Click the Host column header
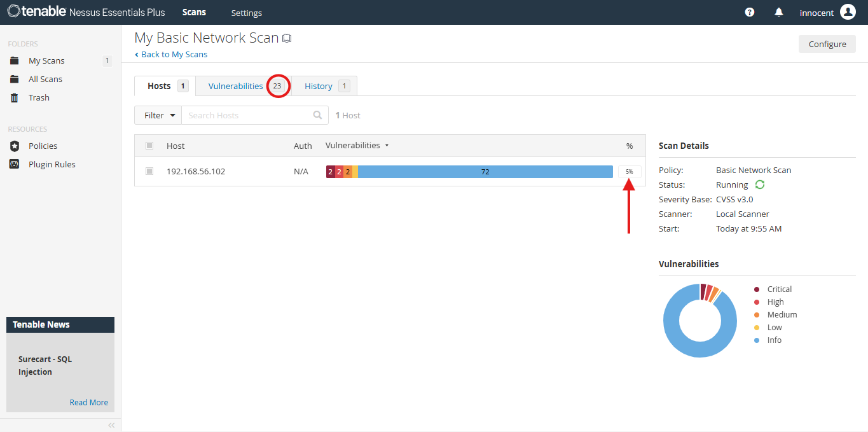This screenshot has width=868, height=432. coord(176,146)
